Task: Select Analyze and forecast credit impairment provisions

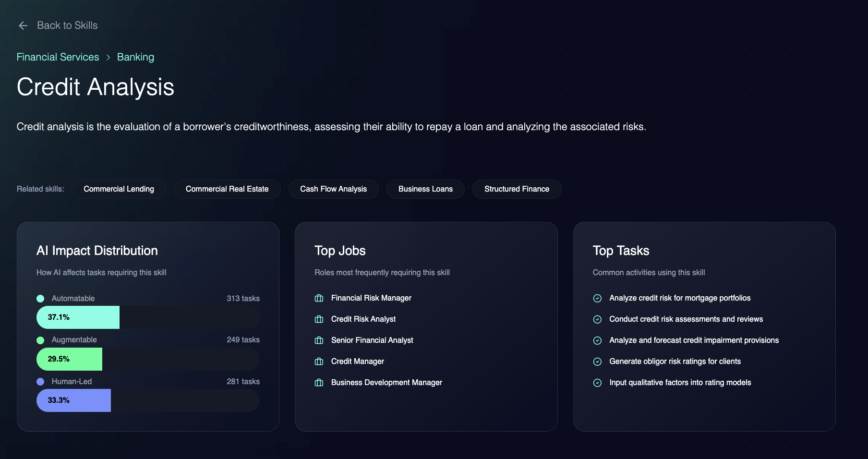Action: tap(694, 340)
